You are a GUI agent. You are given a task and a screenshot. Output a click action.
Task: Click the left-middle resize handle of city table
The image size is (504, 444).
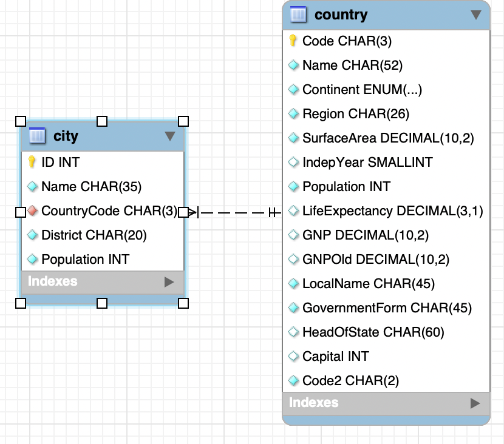pos(21,212)
